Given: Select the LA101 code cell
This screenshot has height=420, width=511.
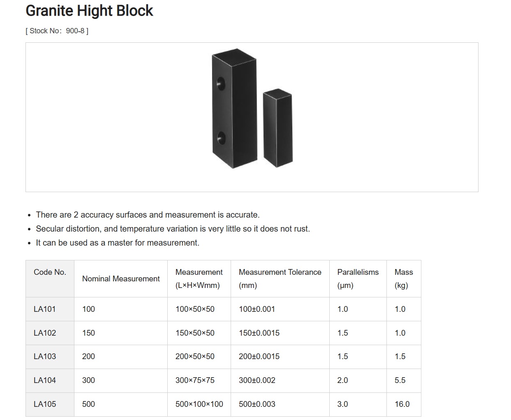Looking at the screenshot, I should pos(50,309).
